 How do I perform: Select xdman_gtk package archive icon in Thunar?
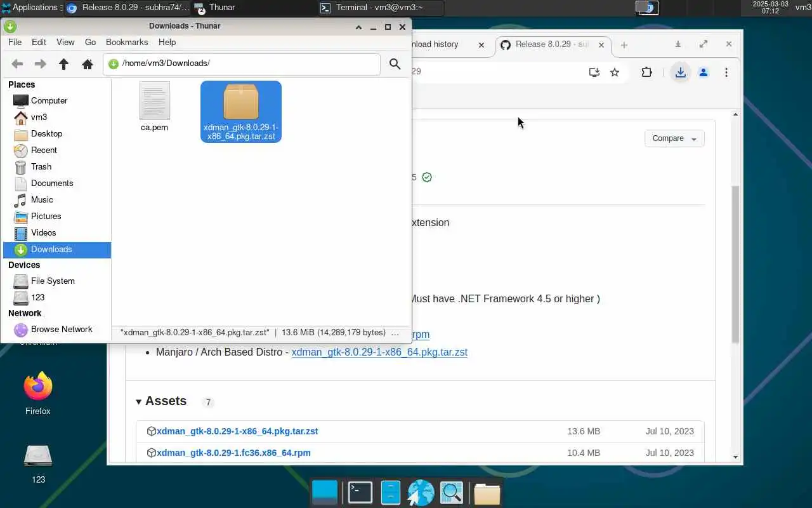(241, 102)
